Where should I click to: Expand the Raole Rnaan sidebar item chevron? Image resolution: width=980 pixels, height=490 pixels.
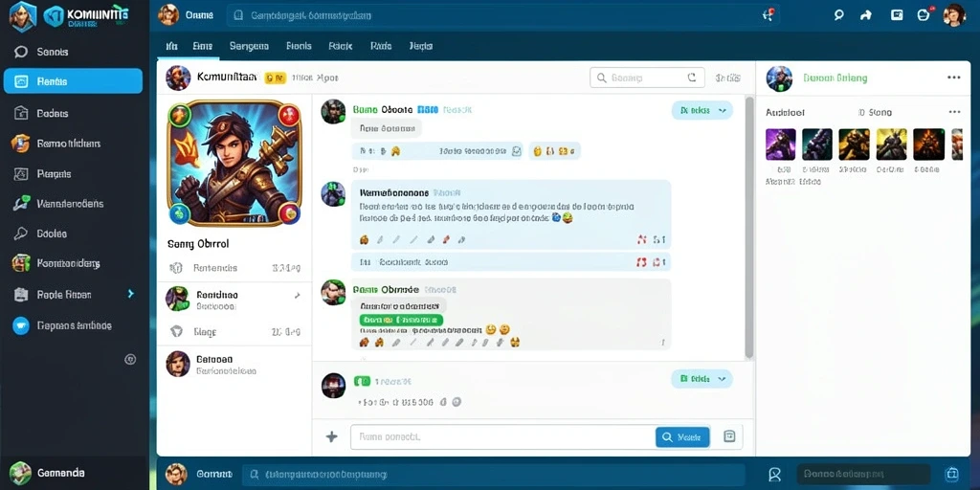[x=130, y=293]
